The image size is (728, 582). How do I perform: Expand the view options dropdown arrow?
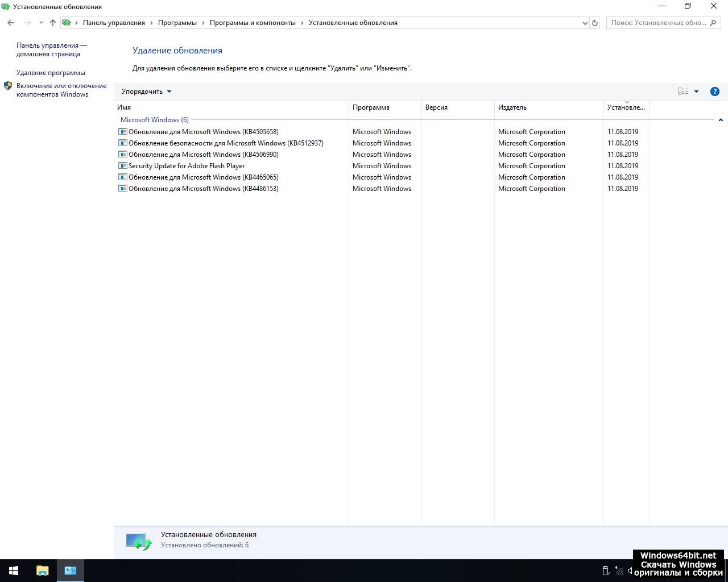[696, 92]
